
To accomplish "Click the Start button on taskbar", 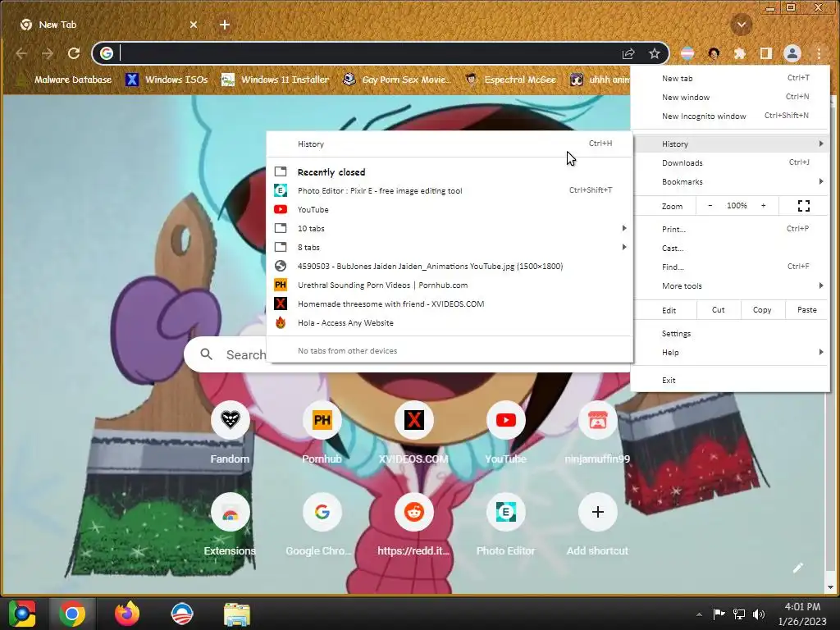I will pos(21,614).
